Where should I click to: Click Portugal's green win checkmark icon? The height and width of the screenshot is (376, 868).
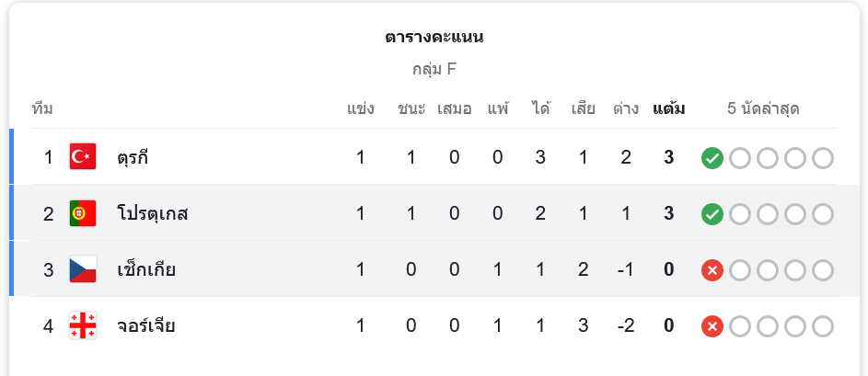(712, 214)
